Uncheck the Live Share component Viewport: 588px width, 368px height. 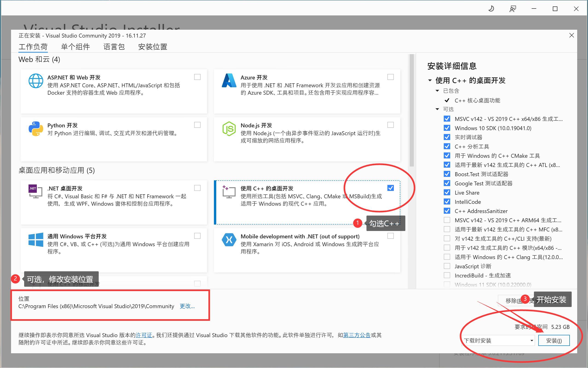coord(447,192)
